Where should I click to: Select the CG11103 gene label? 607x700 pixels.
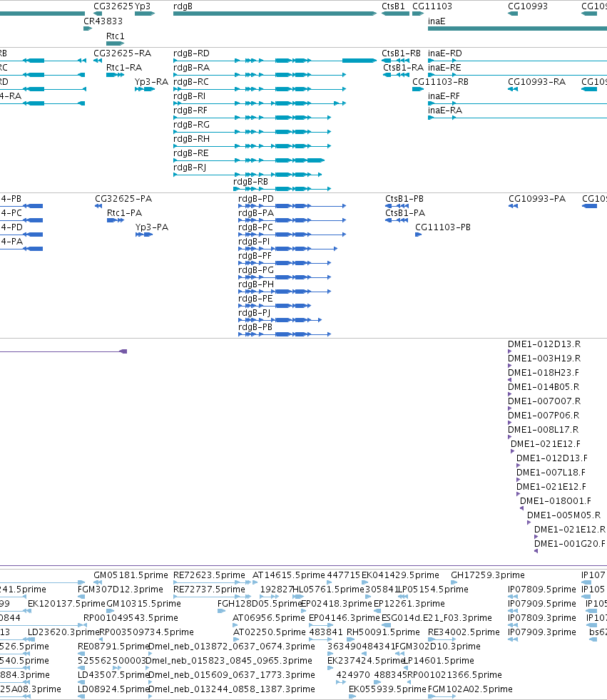[x=432, y=6]
